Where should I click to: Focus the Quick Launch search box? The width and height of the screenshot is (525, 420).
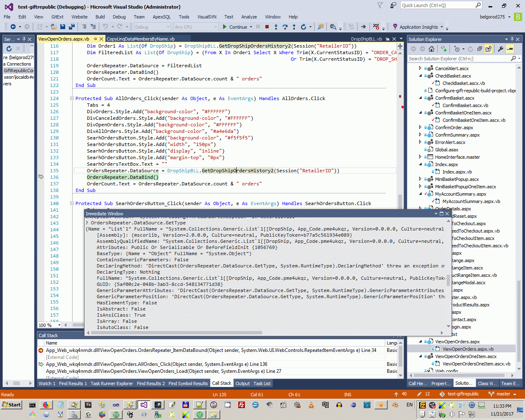coord(437,5)
